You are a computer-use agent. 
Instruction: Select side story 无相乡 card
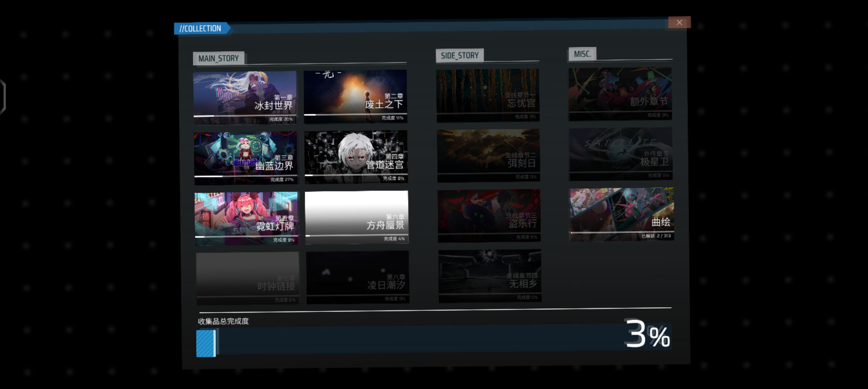490,276
